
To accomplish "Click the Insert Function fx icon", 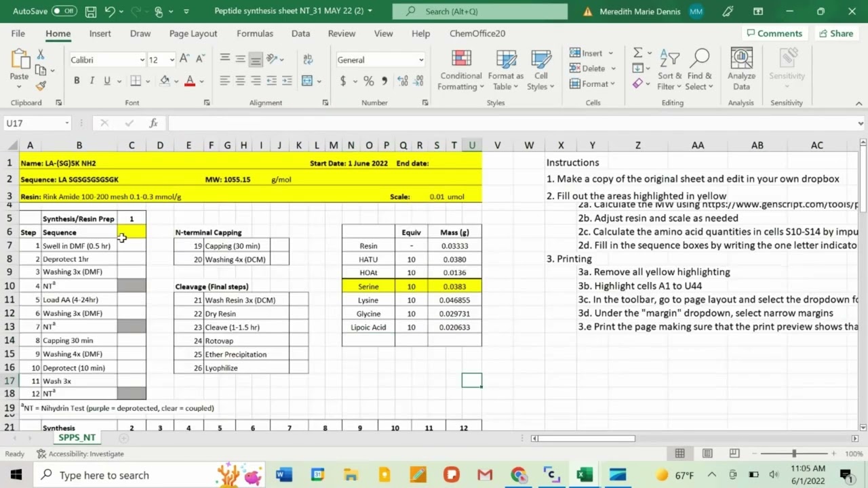I will pos(154,123).
